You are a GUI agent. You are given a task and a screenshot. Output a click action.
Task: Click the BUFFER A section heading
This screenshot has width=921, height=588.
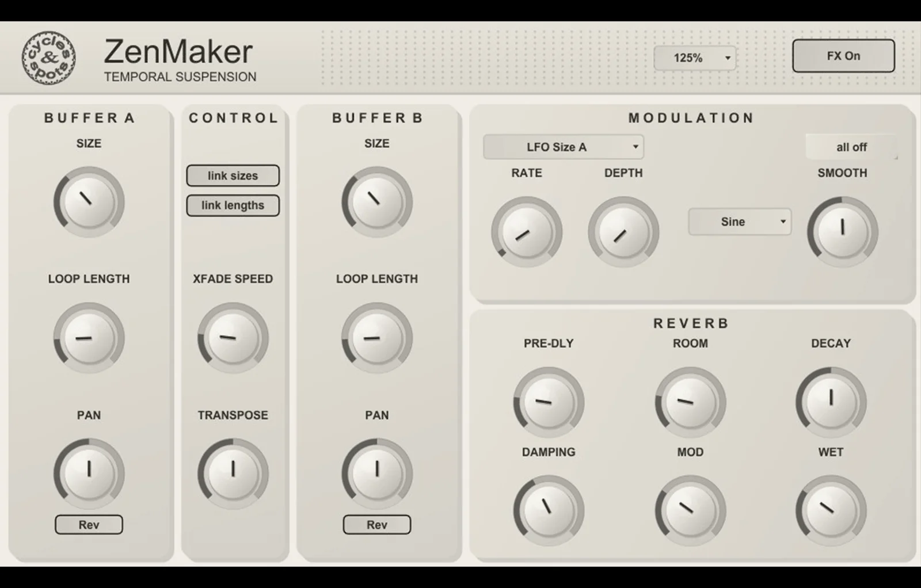pos(89,118)
